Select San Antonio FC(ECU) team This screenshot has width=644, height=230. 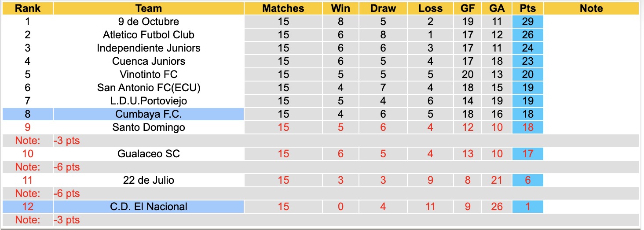149,88
